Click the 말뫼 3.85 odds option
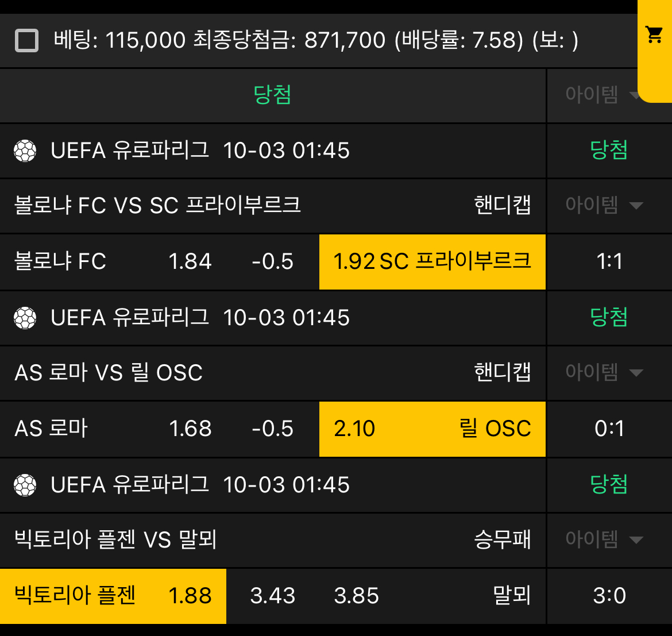The image size is (672, 636). (431, 596)
